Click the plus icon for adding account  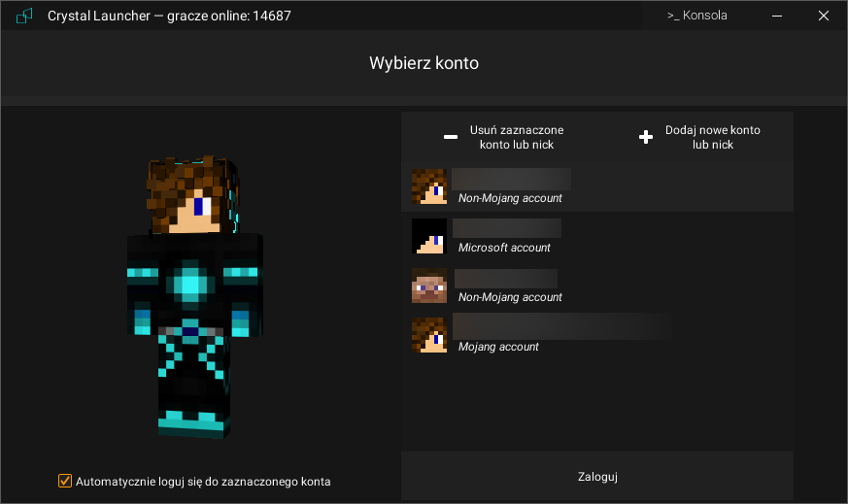pos(646,137)
